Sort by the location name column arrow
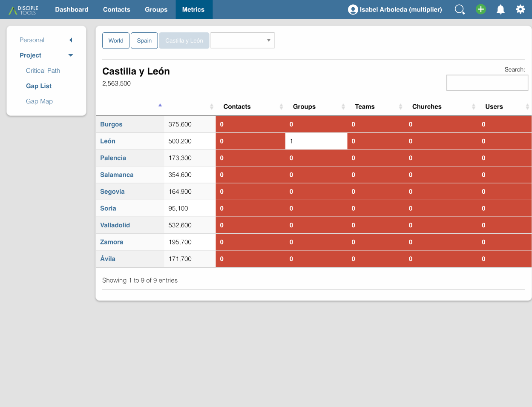 [160, 105]
